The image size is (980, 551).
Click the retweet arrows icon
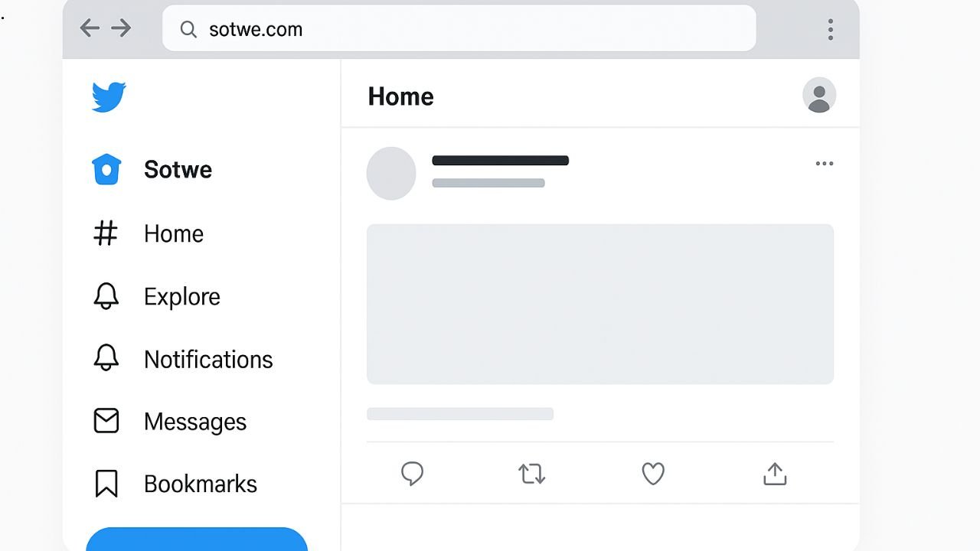(532, 474)
